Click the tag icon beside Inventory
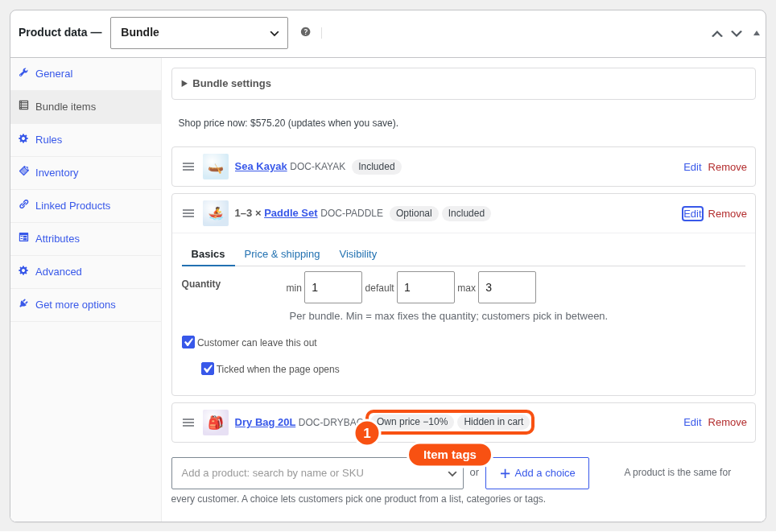 (x=24, y=171)
